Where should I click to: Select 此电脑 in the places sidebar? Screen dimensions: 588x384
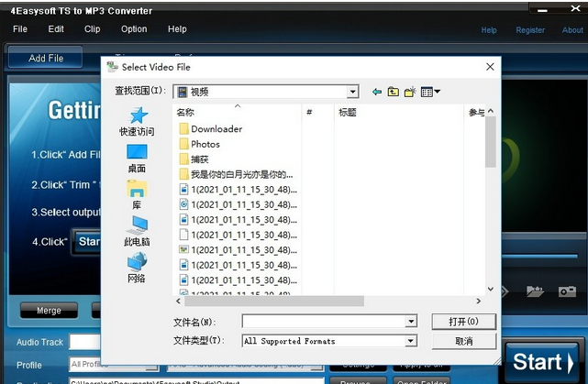[137, 232]
